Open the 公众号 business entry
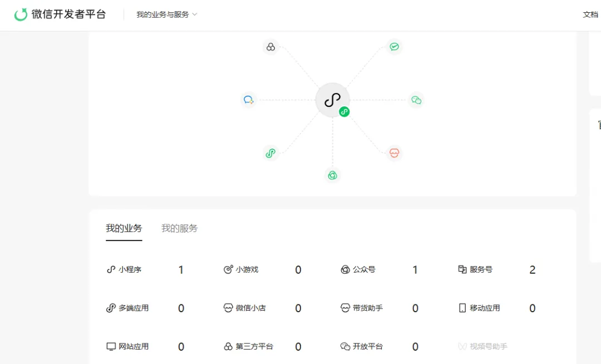The image size is (601, 364). click(364, 269)
